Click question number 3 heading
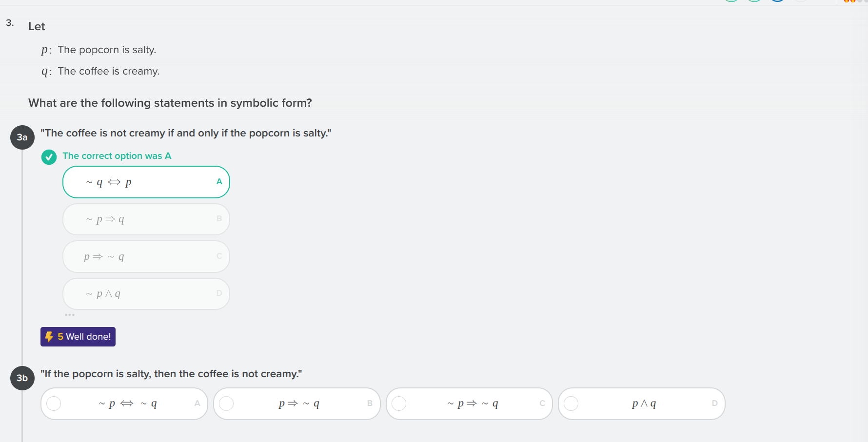 coord(10,22)
